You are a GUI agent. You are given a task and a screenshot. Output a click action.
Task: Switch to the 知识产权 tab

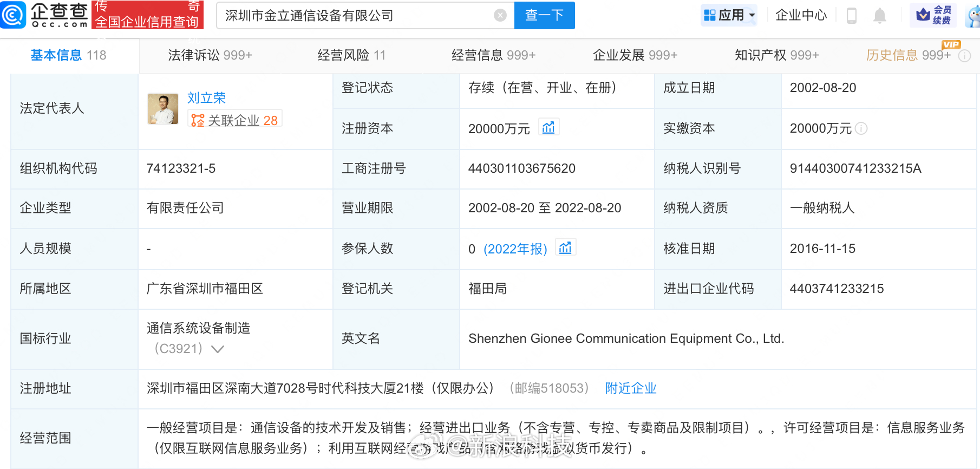click(x=777, y=55)
